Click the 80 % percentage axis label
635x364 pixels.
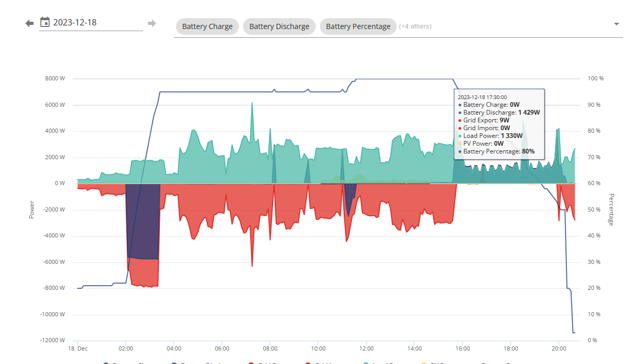point(594,131)
